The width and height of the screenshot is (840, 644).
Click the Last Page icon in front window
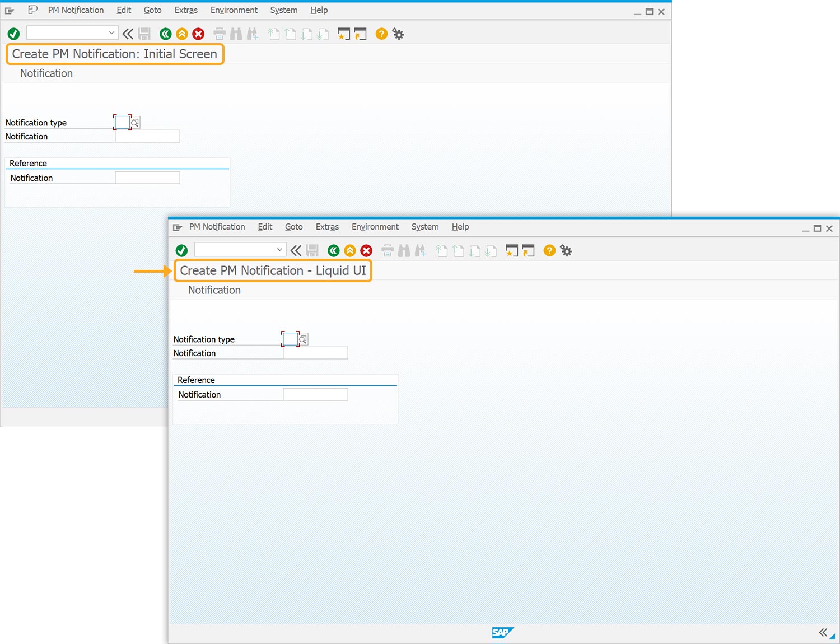point(491,251)
